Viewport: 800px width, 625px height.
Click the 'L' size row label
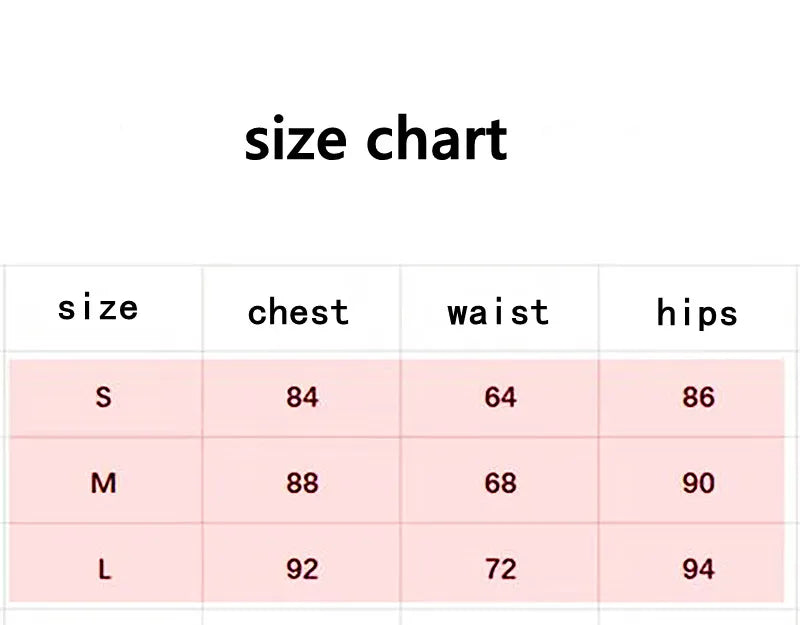[104, 569]
